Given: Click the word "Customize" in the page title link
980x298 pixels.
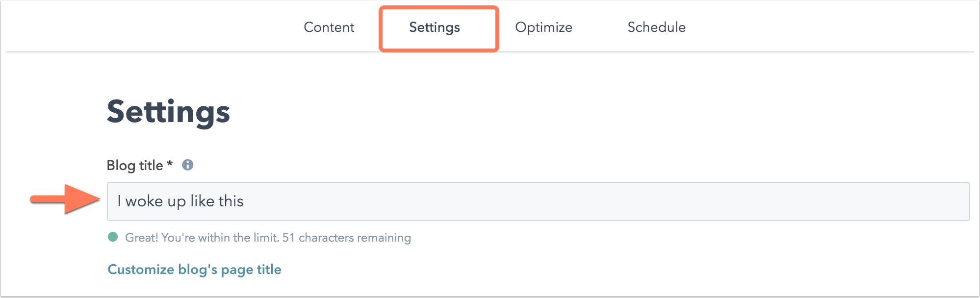Looking at the screenshot, I should click(141, 270).
